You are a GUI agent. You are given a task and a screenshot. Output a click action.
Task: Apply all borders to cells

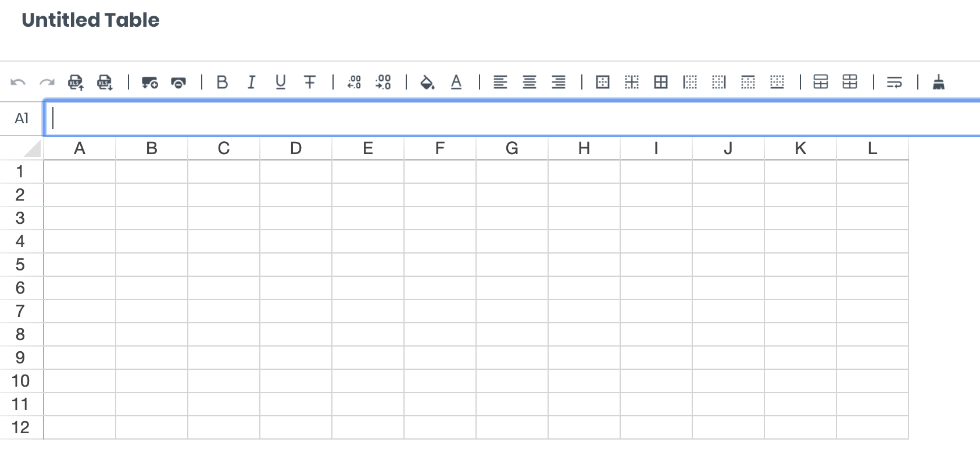[x=661, y=82]
